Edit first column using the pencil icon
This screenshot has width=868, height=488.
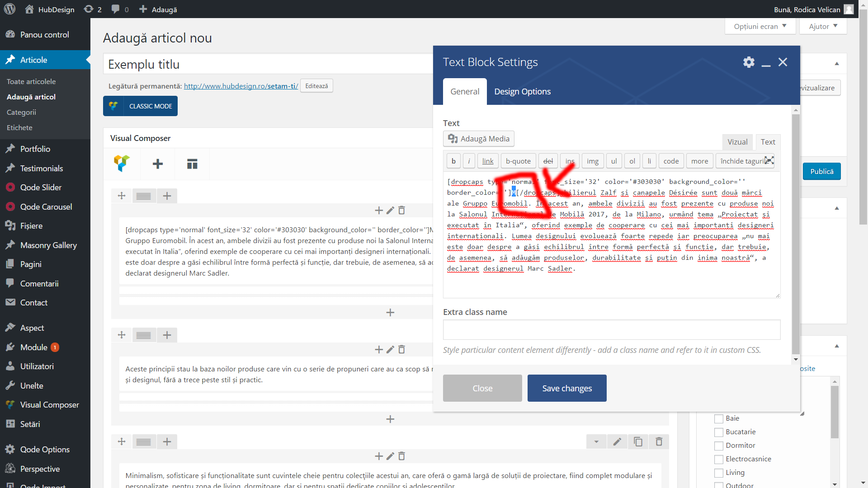click(390, 210)
